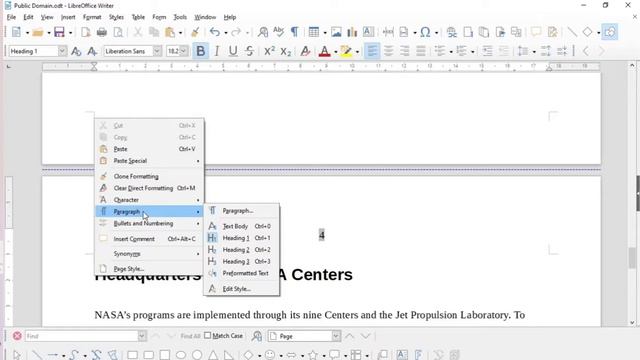
Task: Open the Table menu
Action: (x=138, y=17)
